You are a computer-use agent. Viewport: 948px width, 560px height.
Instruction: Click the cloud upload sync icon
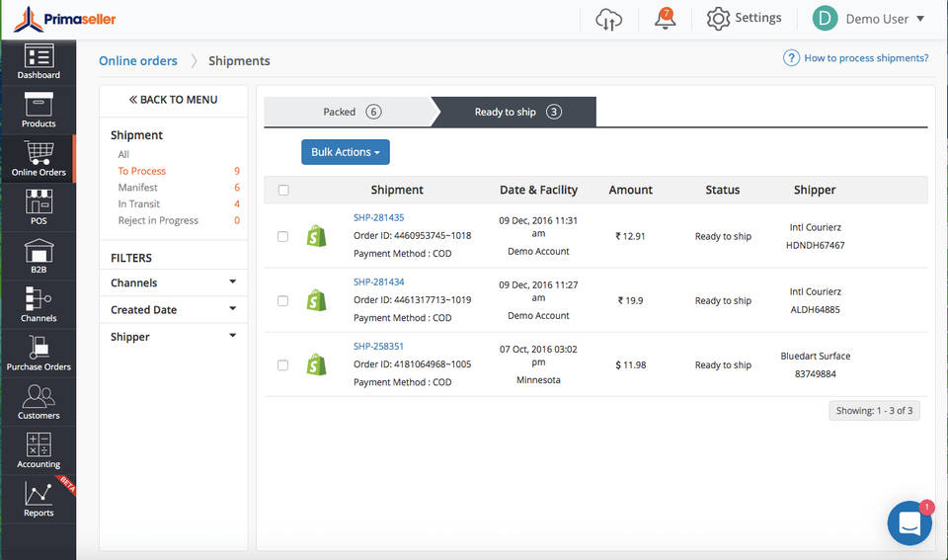[609, 19]
